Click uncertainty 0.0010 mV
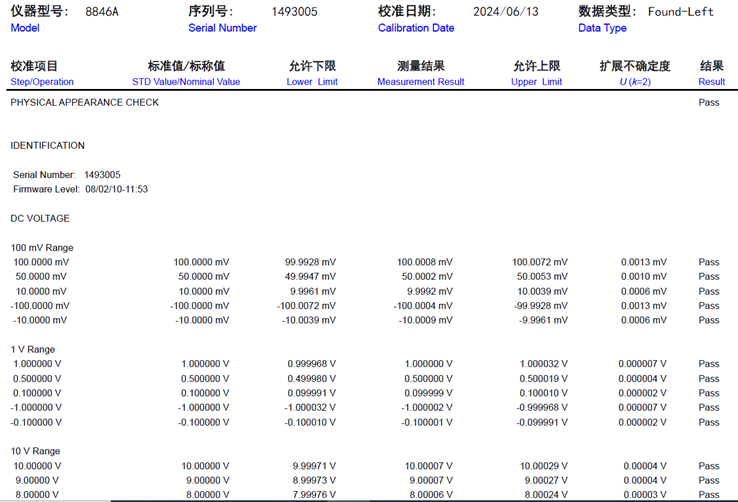 click(x=643, y=277)
